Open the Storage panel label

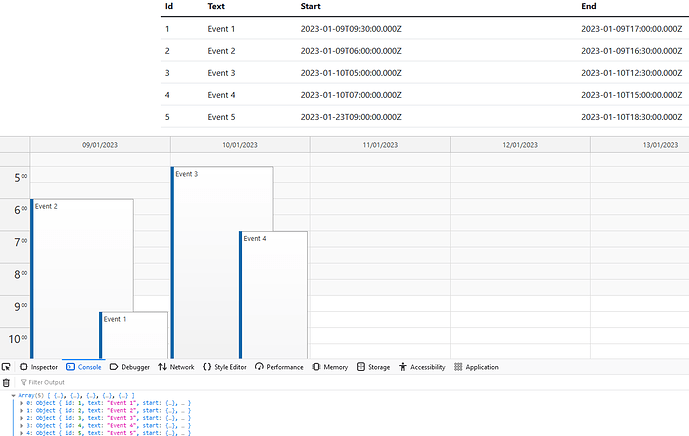[x=379, y=367]
